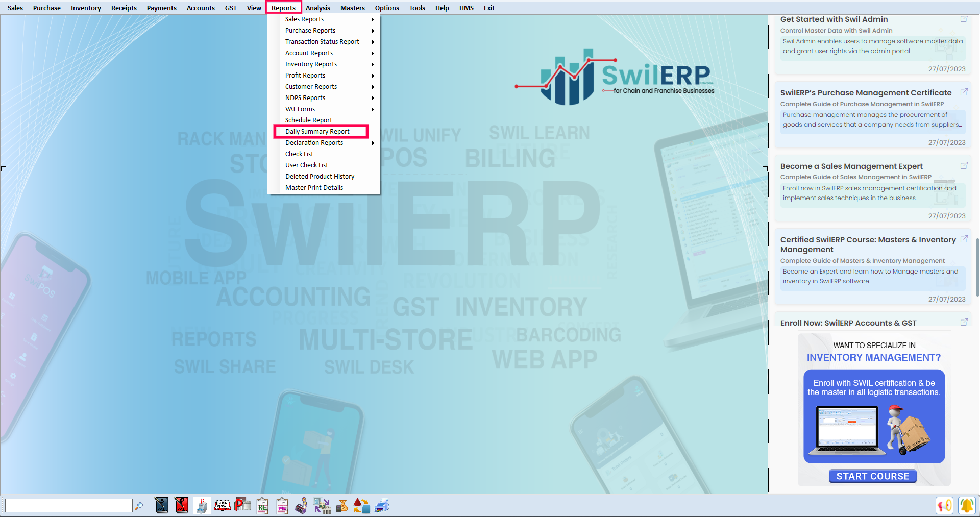Select Schedule Report menu entry

pyautogui.click(x=324, y=120)
